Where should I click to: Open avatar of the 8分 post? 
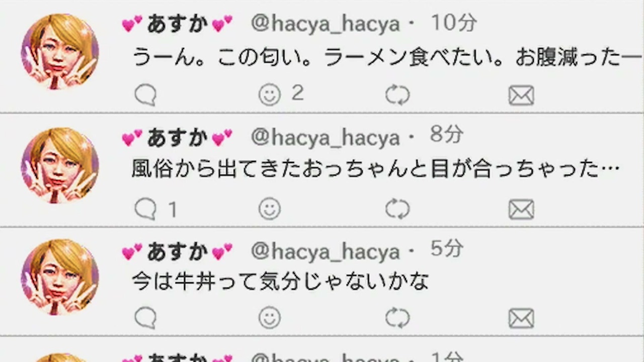[x=59, y=166]
